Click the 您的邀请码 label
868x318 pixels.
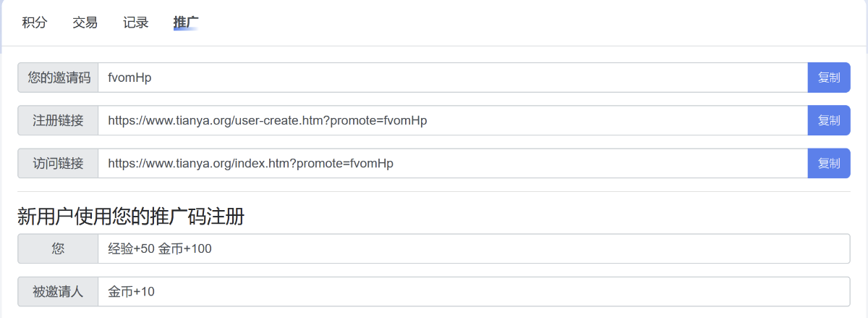(x=58, y=78)
